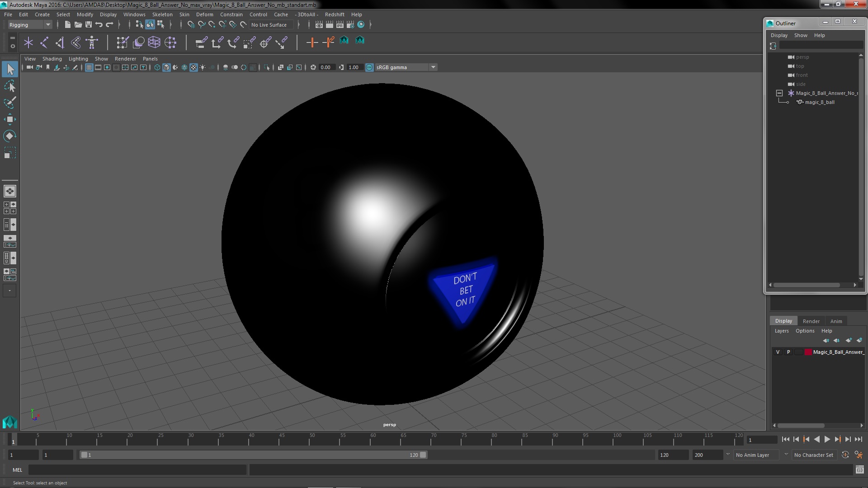Select by component type mode icon
The width and height of the screenshot is (868, 488).
pyautogui.click(x=160, y=25)
